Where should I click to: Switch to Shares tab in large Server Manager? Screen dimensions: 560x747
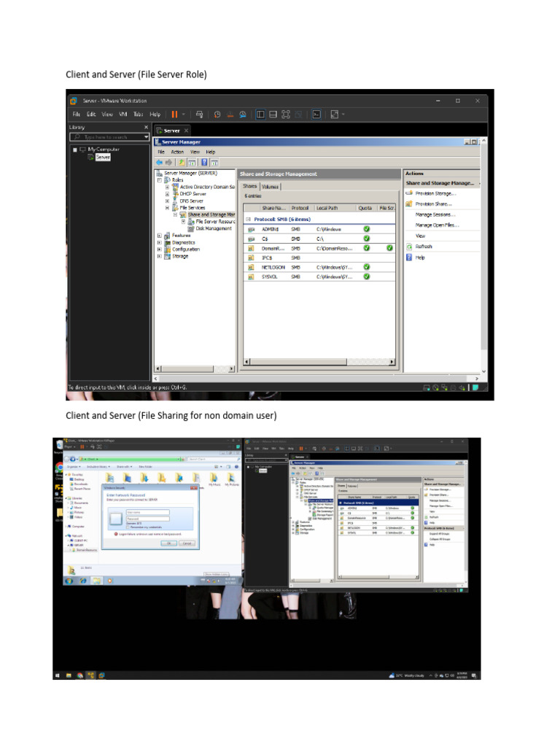tap(250, 186)
